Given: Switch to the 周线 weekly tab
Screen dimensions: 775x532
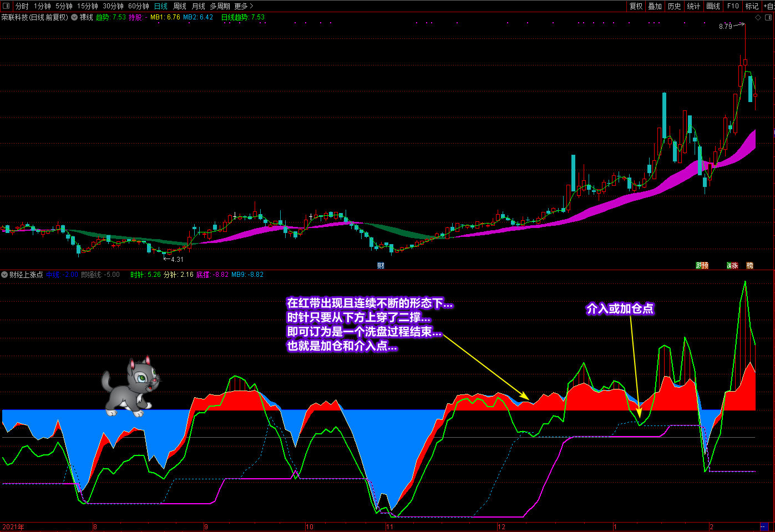Looking at the screenshot, I should pos(180,6).
